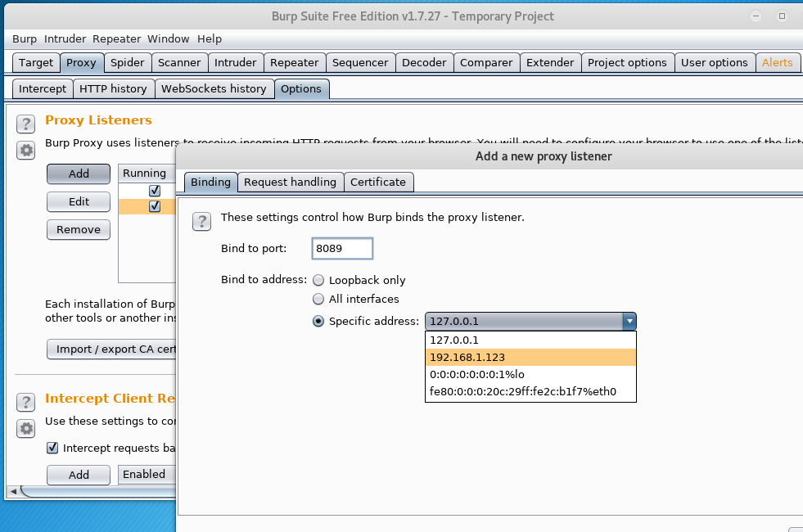This screenshot has height=532, width=803.
Task: Switch to the Comparer tab
Action: 486,62
